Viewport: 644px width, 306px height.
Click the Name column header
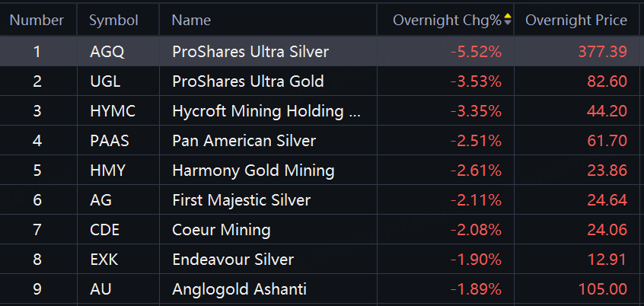pos(192,20)
